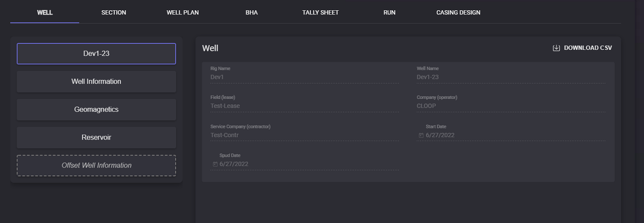Click the Rig Name field
This screenshot has width=644, height=223.
click(304, 77)
